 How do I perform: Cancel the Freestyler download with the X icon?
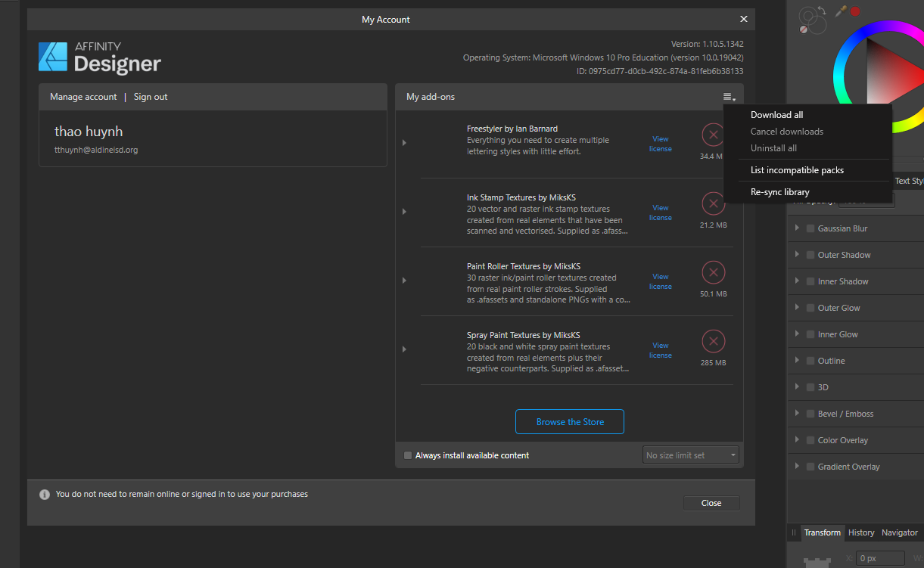click(712, 134)
